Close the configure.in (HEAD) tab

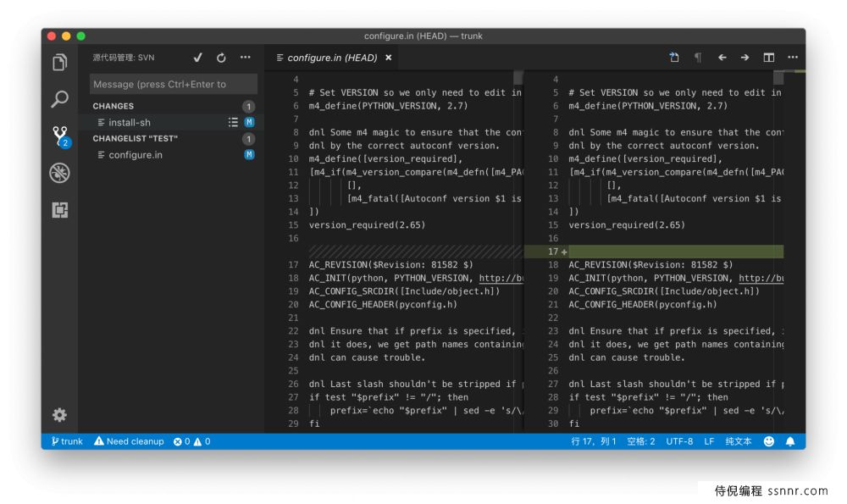tap(389, 58)
